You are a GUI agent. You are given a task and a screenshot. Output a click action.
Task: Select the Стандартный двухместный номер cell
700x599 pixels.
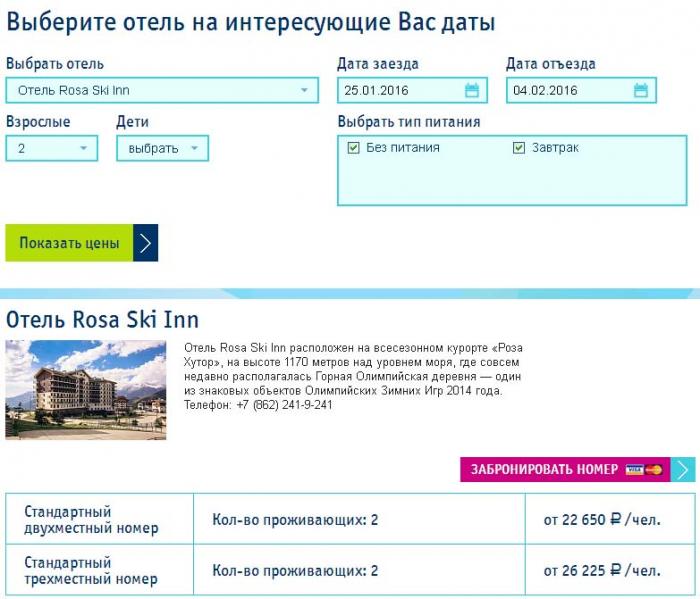[x=100, y=519]
